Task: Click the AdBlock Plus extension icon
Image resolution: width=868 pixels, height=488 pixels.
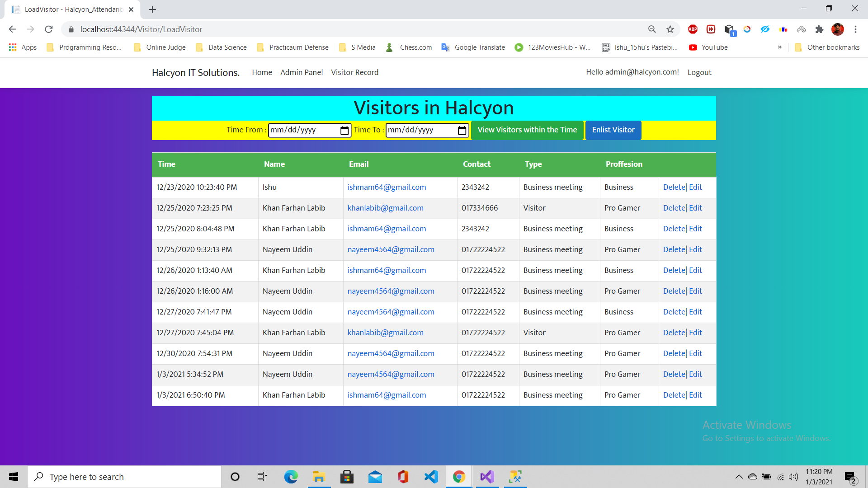Action: click(693, 29)
